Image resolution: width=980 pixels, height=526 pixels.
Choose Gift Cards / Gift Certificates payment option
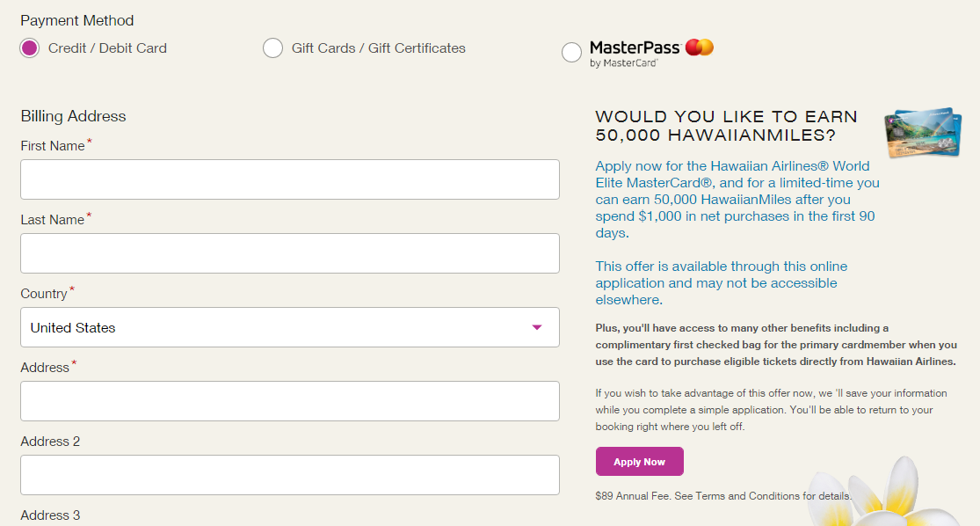pyautogui.click(x=272, y=48)
